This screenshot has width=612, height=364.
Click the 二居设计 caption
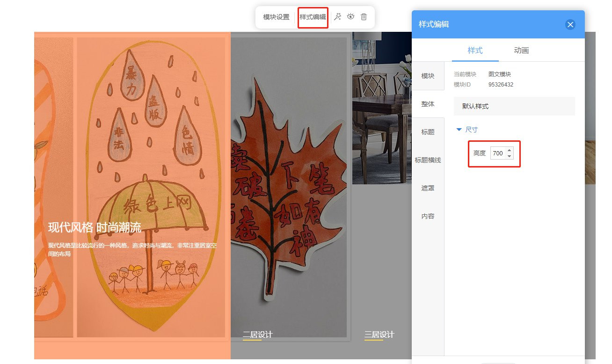pos(257,335)
